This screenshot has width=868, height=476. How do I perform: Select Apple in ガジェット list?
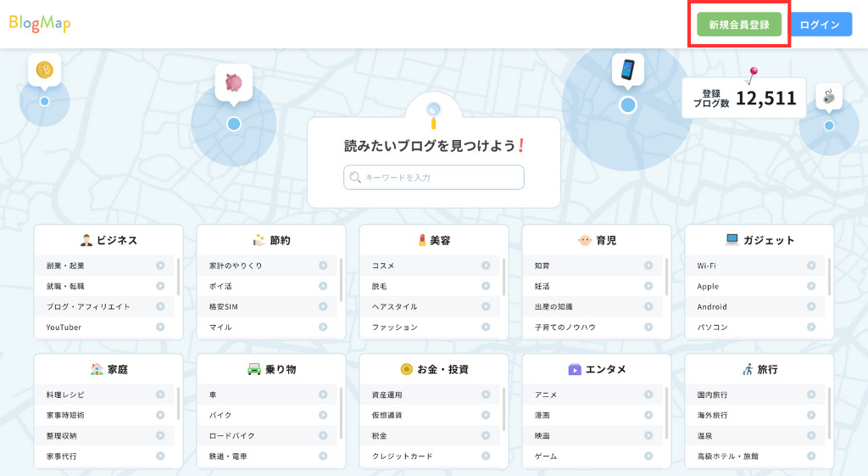pyautogui.click(x=756, y=286)
